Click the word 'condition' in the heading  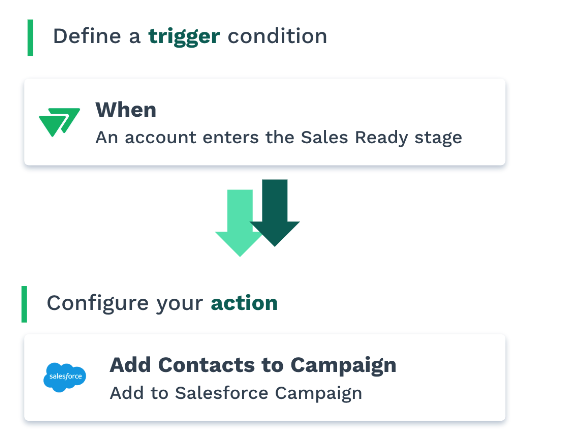coord(277,36)
